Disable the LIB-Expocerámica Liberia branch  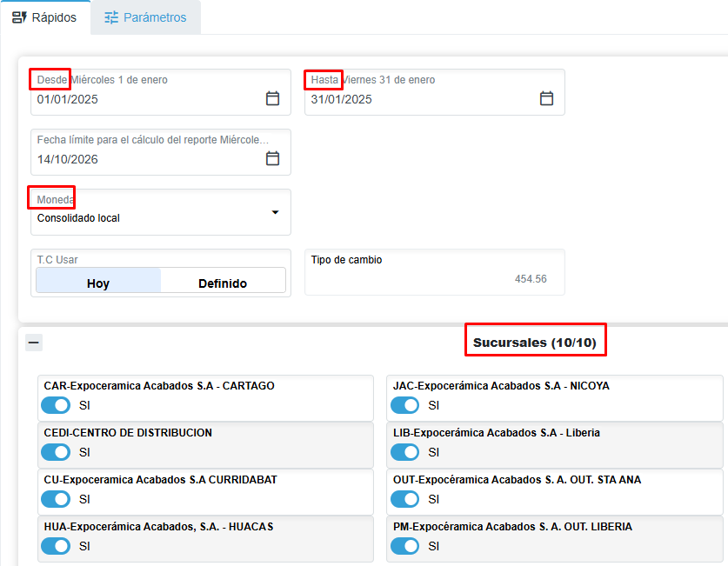[x=404, y=452]
